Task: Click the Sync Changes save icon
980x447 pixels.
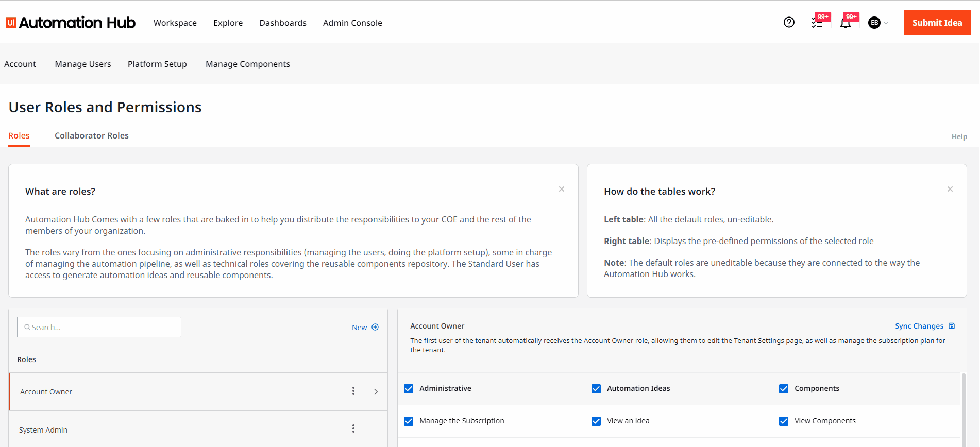Action: (952, 325)
